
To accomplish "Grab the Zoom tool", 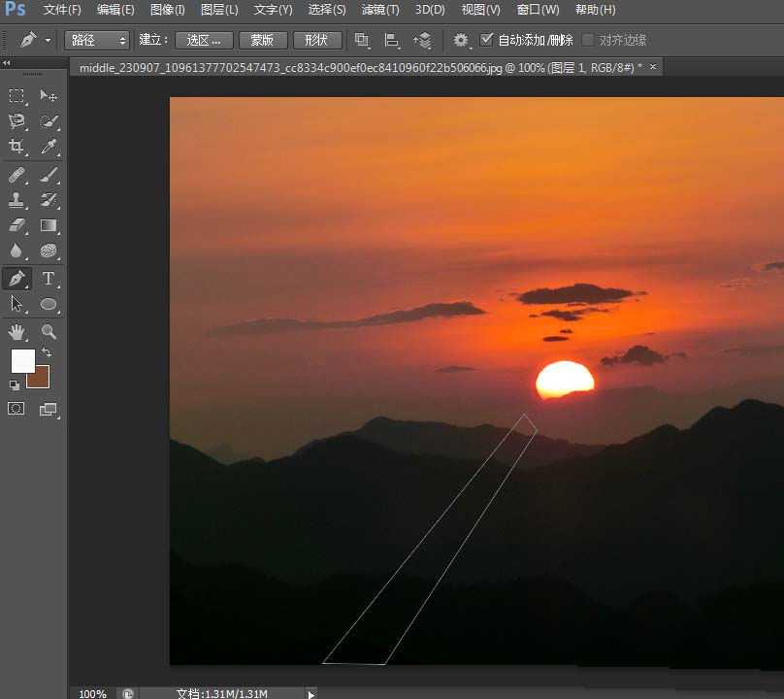I will click(x=49, y=331).
